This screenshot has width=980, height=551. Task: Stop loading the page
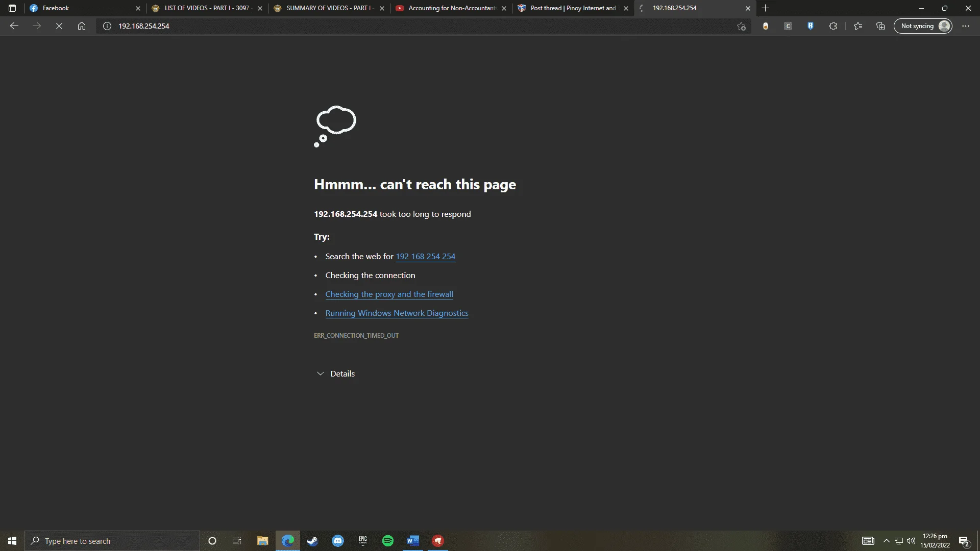(x=59, y=26)
